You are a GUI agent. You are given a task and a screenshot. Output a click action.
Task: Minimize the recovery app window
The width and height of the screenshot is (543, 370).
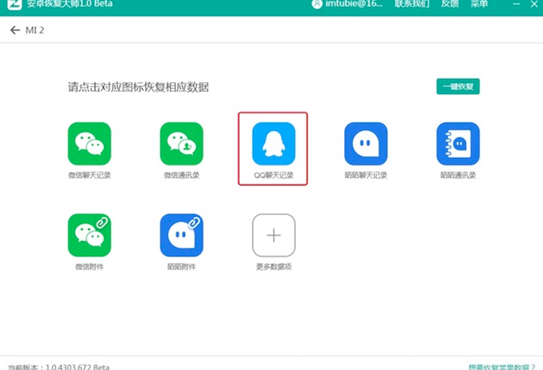pos(516,4)
